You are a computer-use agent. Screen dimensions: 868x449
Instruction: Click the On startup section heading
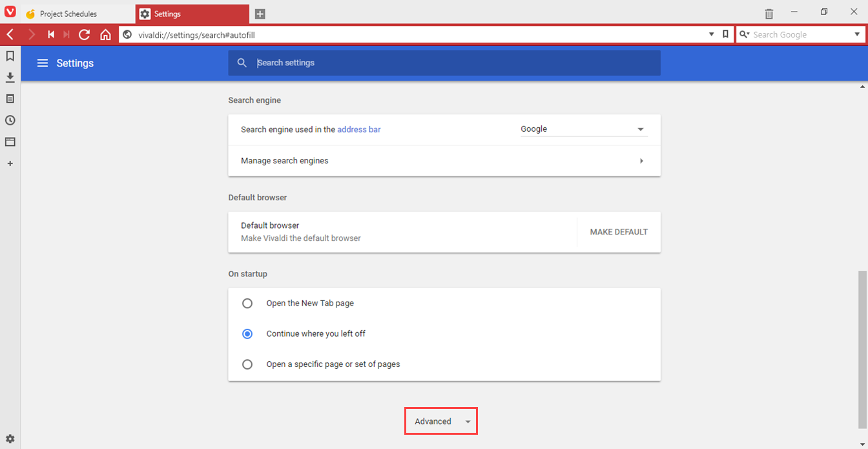248,274
